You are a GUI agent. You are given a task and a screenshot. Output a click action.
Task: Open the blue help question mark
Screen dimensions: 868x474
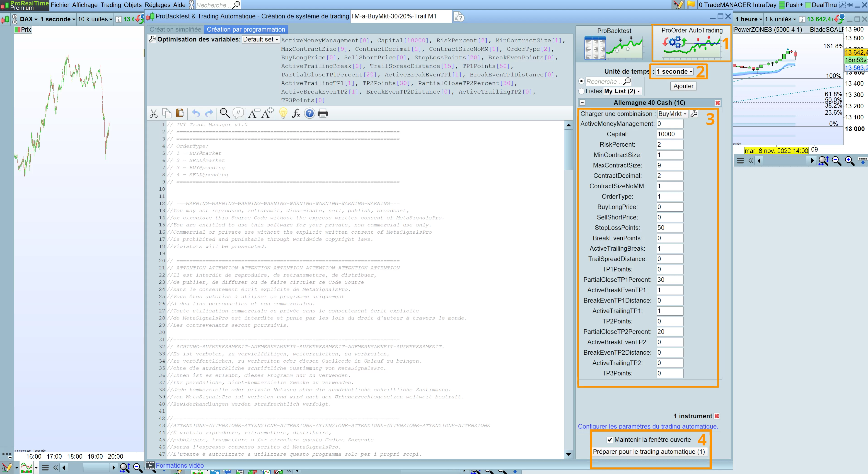pos(309,114)
